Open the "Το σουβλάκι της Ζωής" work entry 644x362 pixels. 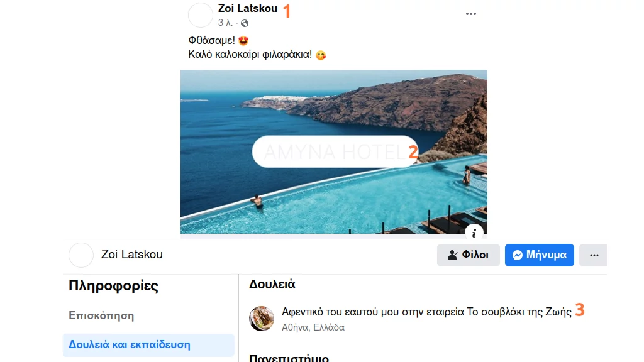pyautogui.click(x=426, y=312)
